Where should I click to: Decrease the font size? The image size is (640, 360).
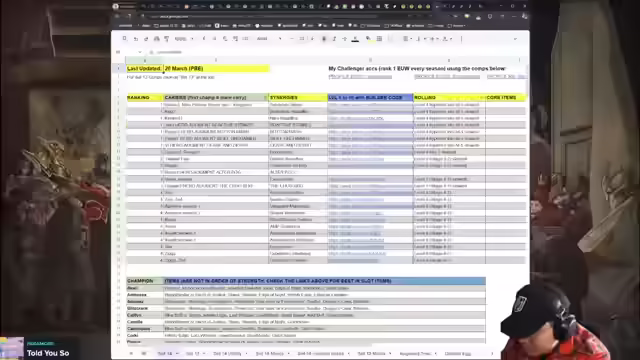click(x=292, y=39)
